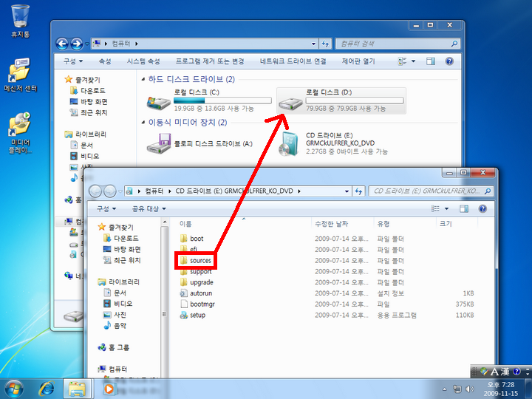This screenshot has width=532, height=399.
Task: Click 네트워크 드라이브 연결
Action: pos(293,61)
